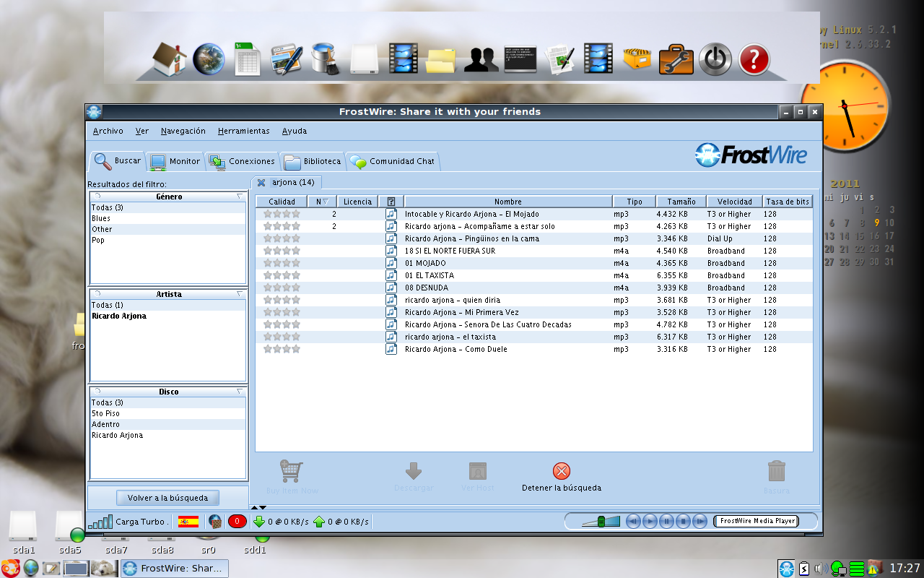Image resolution: width=924 pixels, height=578 pixels.
Task: Click the Descargar download arrow
Action: click(x=414, y=477)
